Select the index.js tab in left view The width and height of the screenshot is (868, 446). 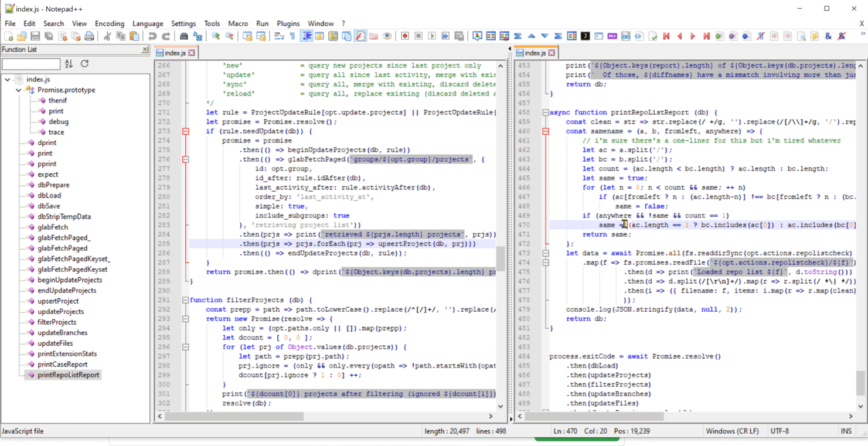pos(175,53)
